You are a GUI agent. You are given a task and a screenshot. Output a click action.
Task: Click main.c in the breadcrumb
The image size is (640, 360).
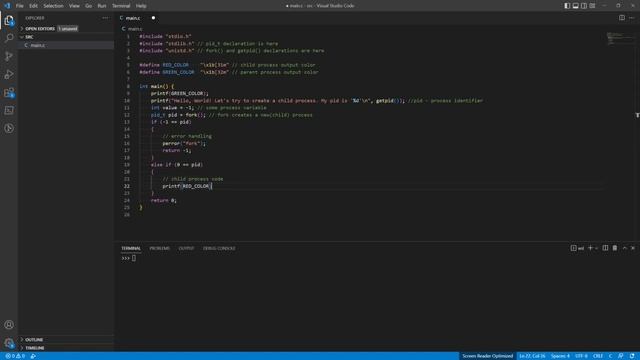(135, 29)
